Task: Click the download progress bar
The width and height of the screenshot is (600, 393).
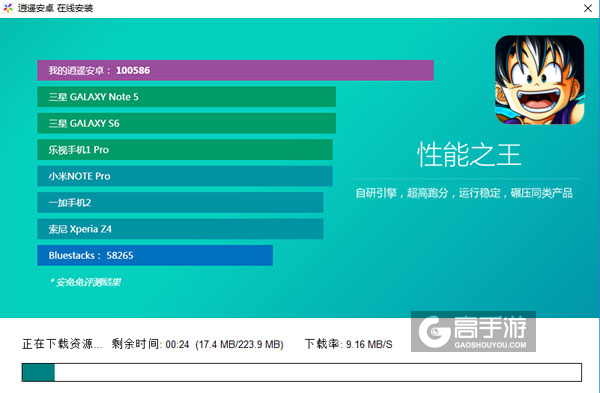Action: [x=302, y=372]
